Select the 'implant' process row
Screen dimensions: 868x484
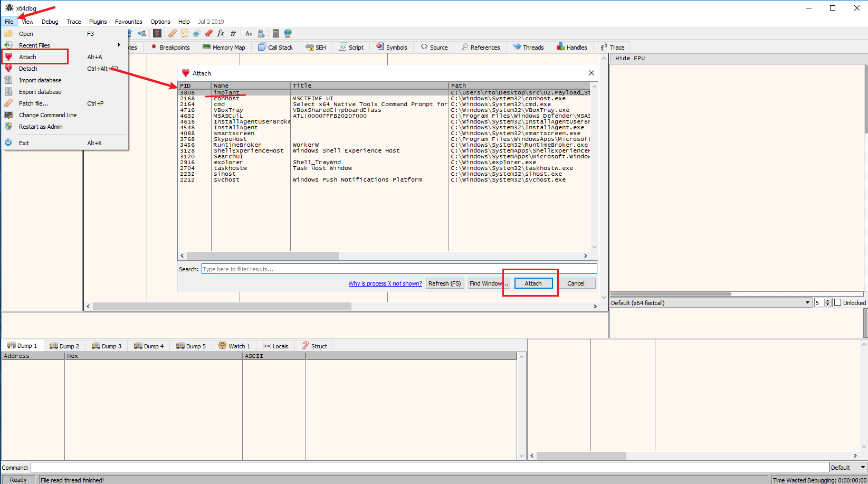(384, 92)
